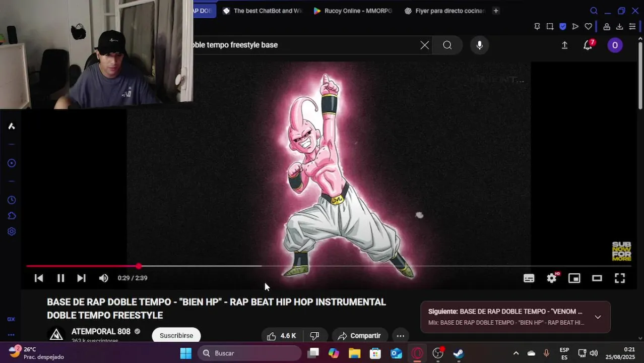Show hidden system tray icons

click(516, 353)
